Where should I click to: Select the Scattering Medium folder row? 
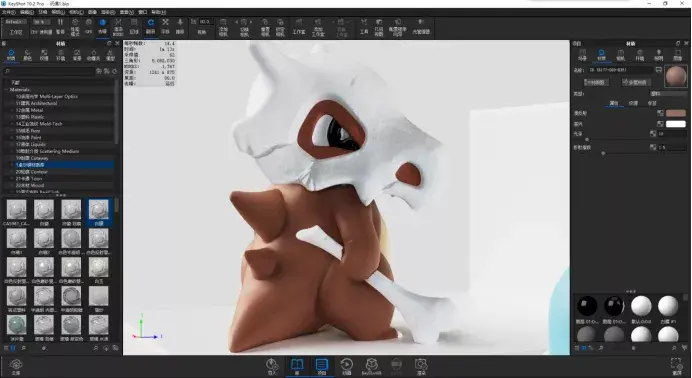tap(59, 151)
